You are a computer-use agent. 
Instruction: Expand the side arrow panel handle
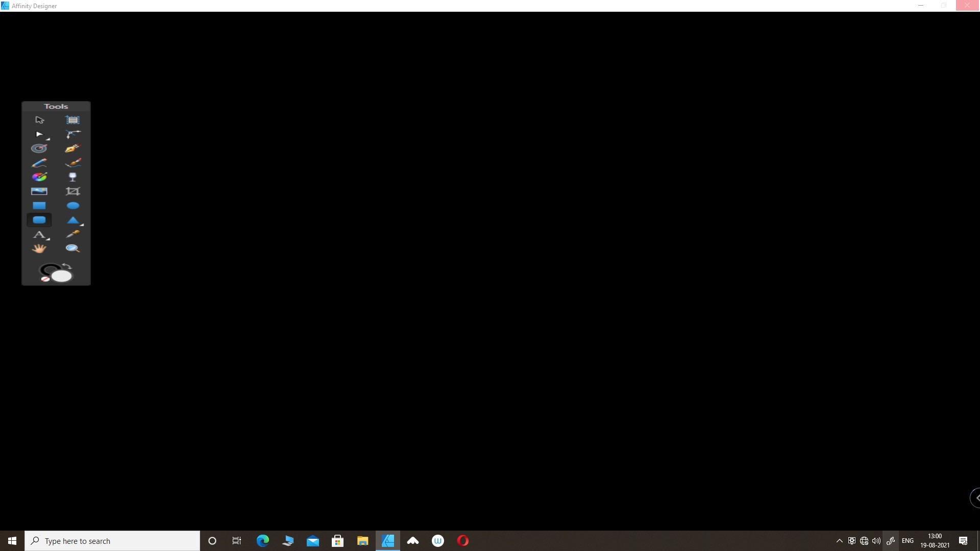pyautogui.click(x=975, y=498)
